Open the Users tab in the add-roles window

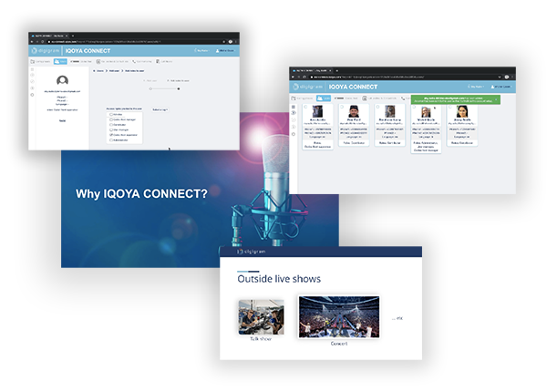pyautogui.click(x=60, y=61)
